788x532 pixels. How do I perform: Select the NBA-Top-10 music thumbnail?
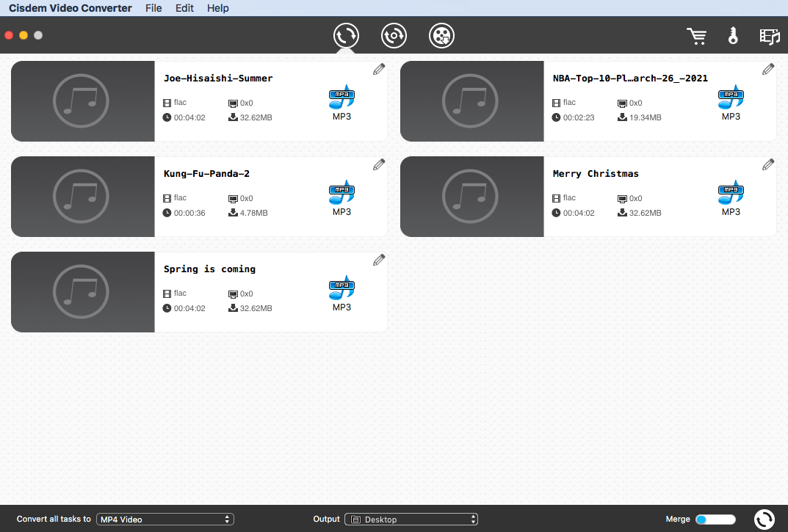[472, 101]
